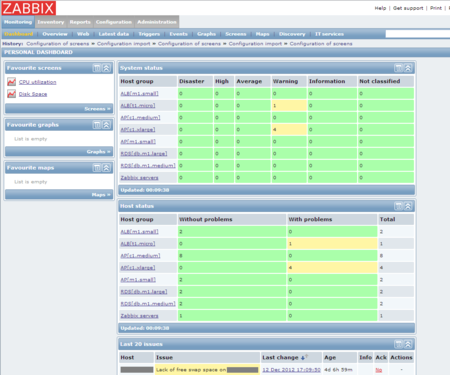450x375 pixels.
Task: Click the Screens » footer link
Action: [97, 109]
